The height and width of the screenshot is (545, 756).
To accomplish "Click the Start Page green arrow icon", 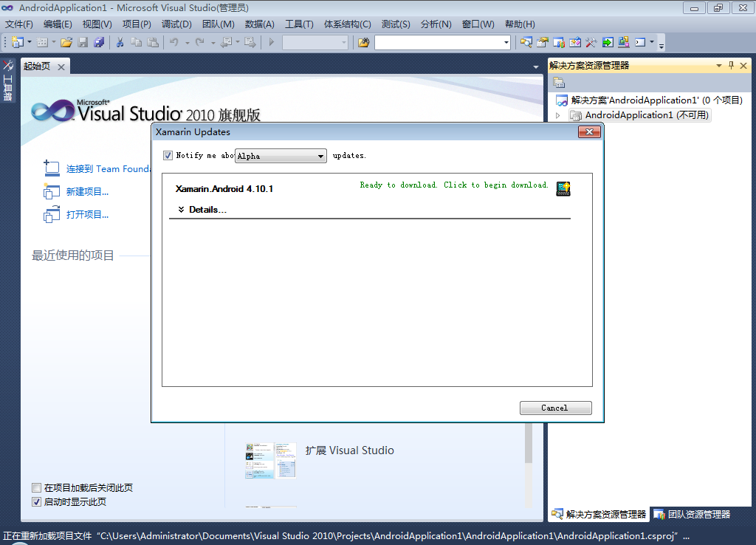I will [608, 42].
